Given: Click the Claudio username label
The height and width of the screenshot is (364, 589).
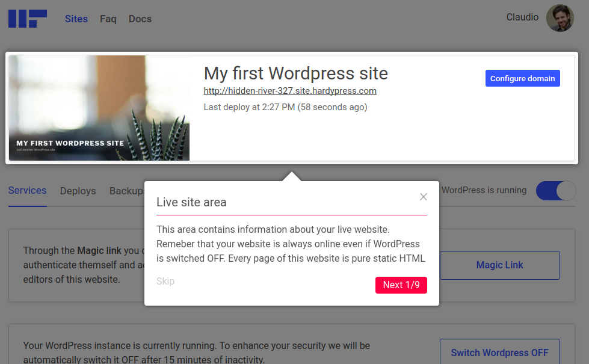Looking at the screenshot, I should (522, 17).
